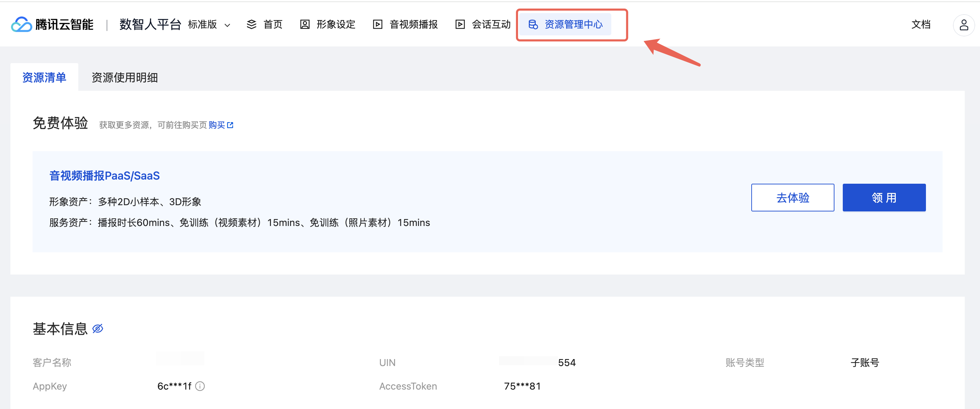Screen dimensions: 980x409
Task: Open the user profile avatar icon
Action: click(x=963, y=25)
